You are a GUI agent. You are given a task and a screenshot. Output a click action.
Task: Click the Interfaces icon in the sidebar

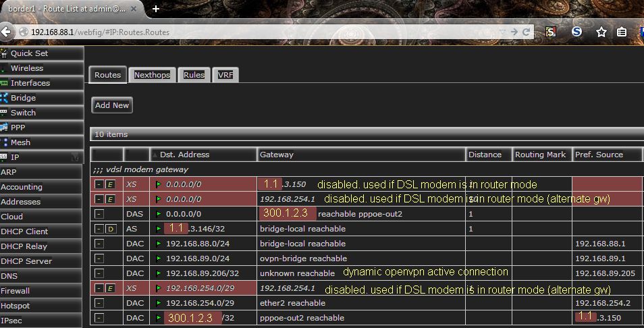pyautogui.click(x=5, y=83)
